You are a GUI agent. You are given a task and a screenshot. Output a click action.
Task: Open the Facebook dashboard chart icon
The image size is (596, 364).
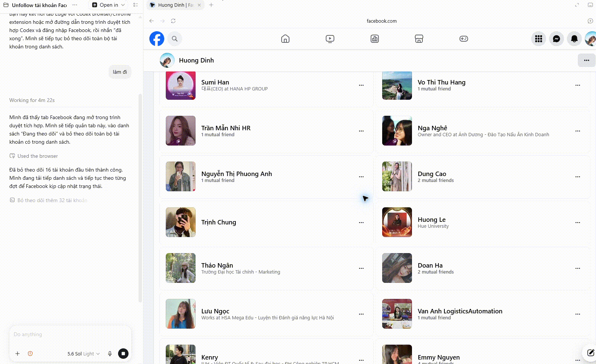[375, 39]
